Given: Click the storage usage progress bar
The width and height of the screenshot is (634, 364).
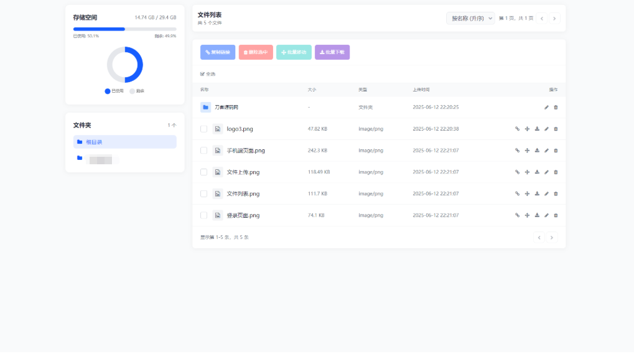Looking at the screenshot, I should pos(124,29).
